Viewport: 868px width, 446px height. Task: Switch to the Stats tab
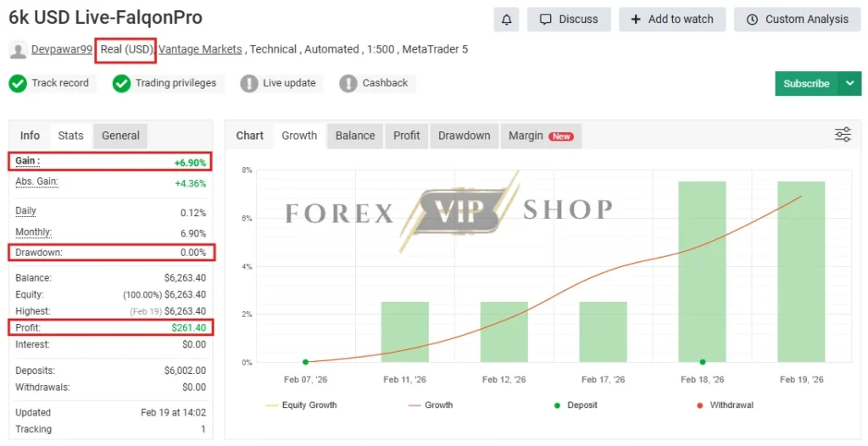point(71,136)
